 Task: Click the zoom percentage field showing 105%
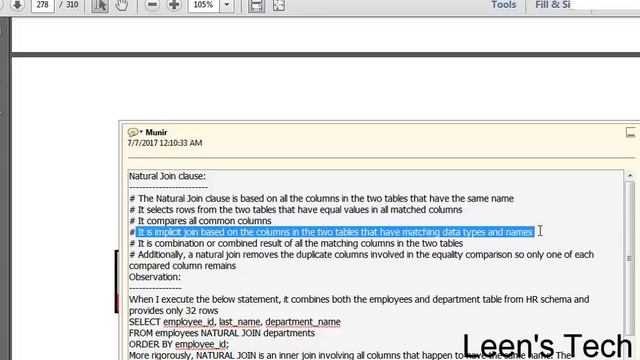[x=204, y=5]
